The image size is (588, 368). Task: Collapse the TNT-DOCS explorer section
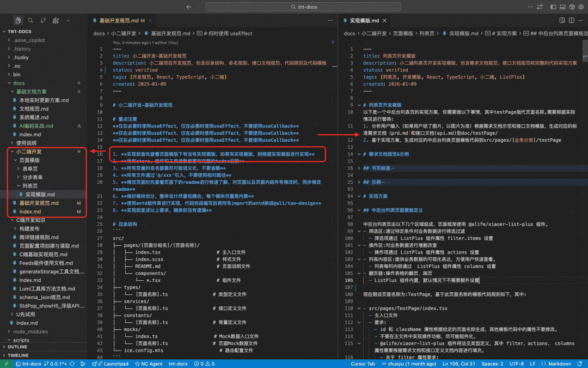pyautogui.click(x=44, y=32)
